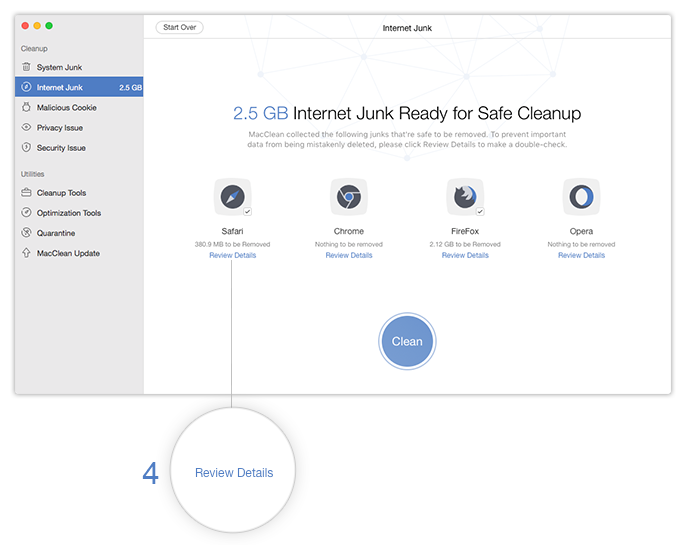Viewport: 680px width, 545px height.
Task: Click the Malicious Cookie sidebar icon
Action: (27, 107)
